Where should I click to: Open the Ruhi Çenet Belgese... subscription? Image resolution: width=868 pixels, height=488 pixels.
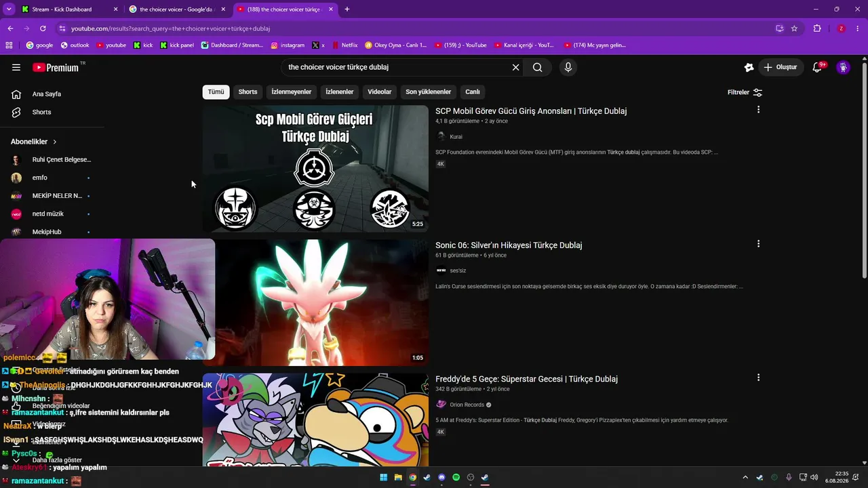[52, 160]
